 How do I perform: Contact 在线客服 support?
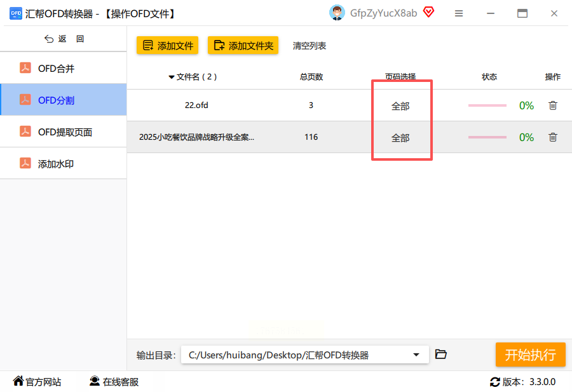114,381
